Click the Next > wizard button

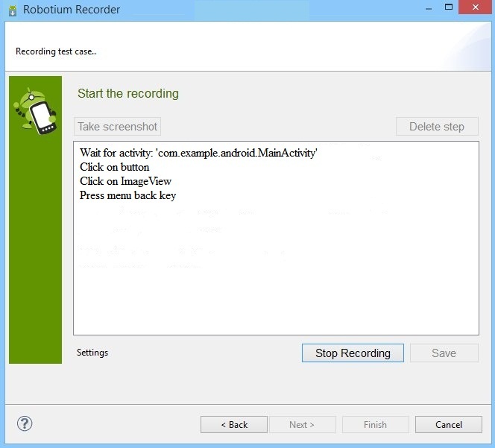click(x=302, y=425)
